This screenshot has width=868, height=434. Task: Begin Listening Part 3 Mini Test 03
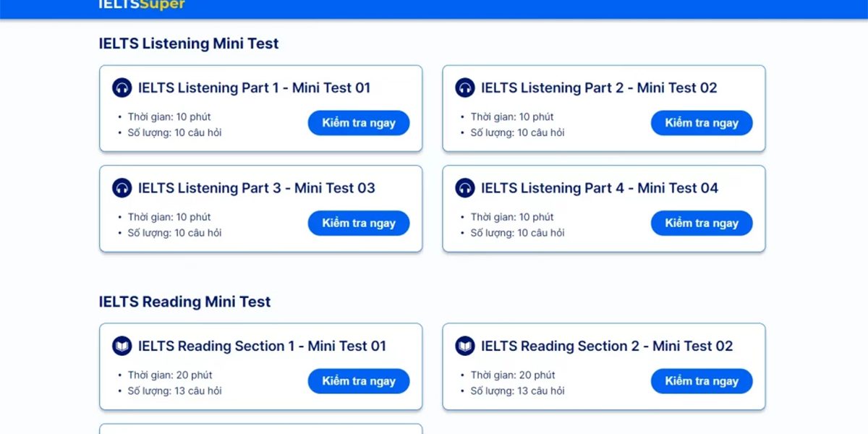click(x=359, y=223)
